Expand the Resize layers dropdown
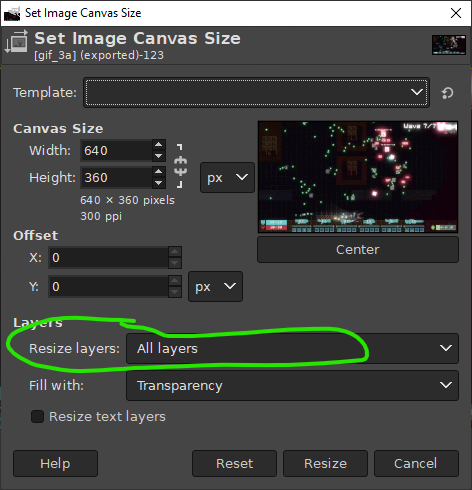Viewport: 472px width, 490px height. click(x=292, y=348)
